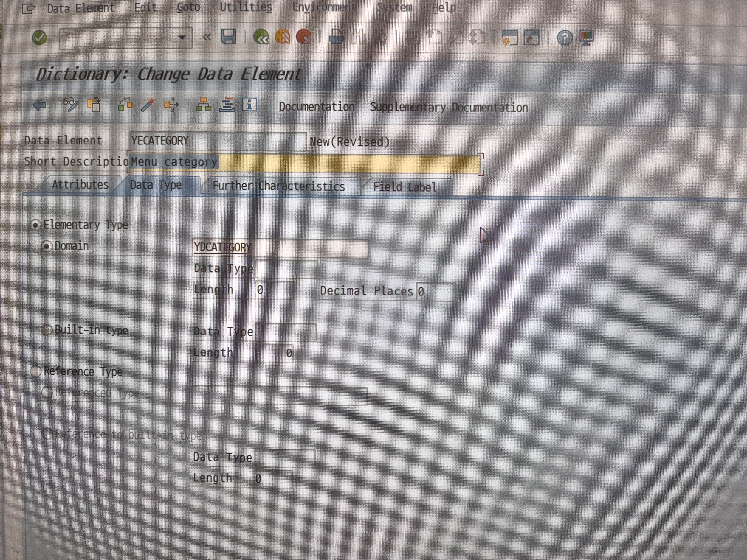Click the Referenced Type input field
The image size is (747, 560).
(279, 396)
